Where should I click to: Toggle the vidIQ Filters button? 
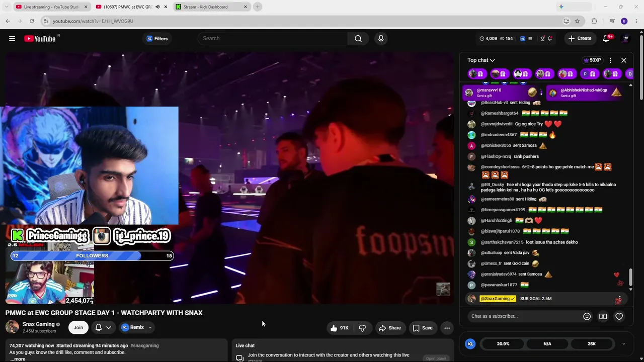pos(157,39)
